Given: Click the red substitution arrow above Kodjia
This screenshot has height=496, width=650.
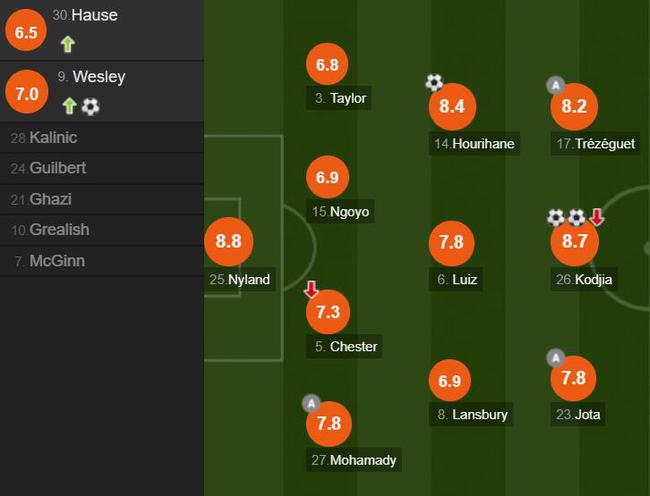Looking at the screenshot, I should (597, 217).
